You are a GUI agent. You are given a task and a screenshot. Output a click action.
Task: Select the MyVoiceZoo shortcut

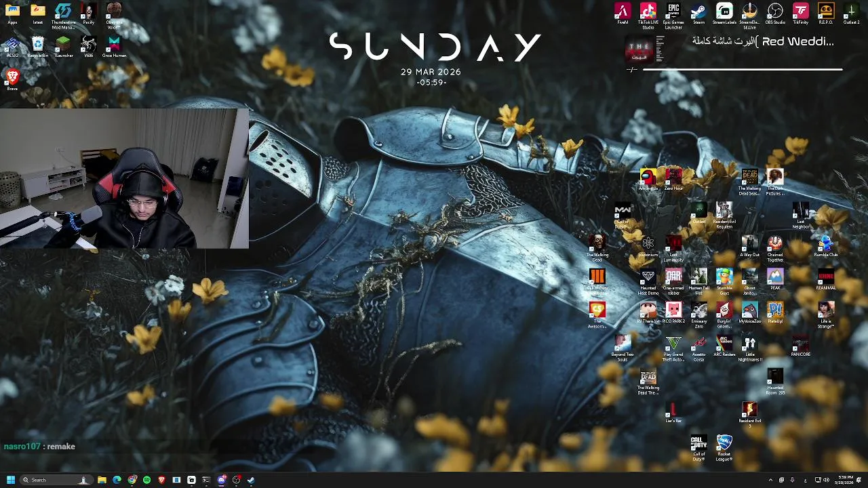coord(749,312)
